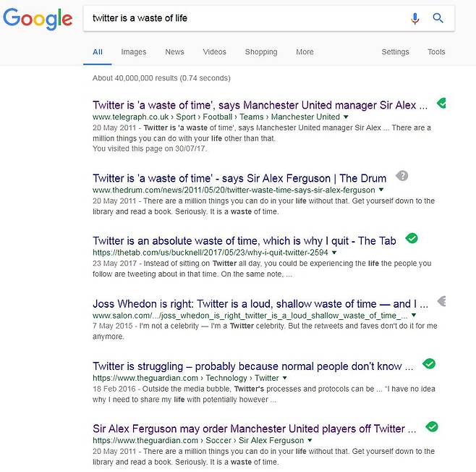The image size is (476, 472).
Task: Switch to the Images tab
Action: 134,52
